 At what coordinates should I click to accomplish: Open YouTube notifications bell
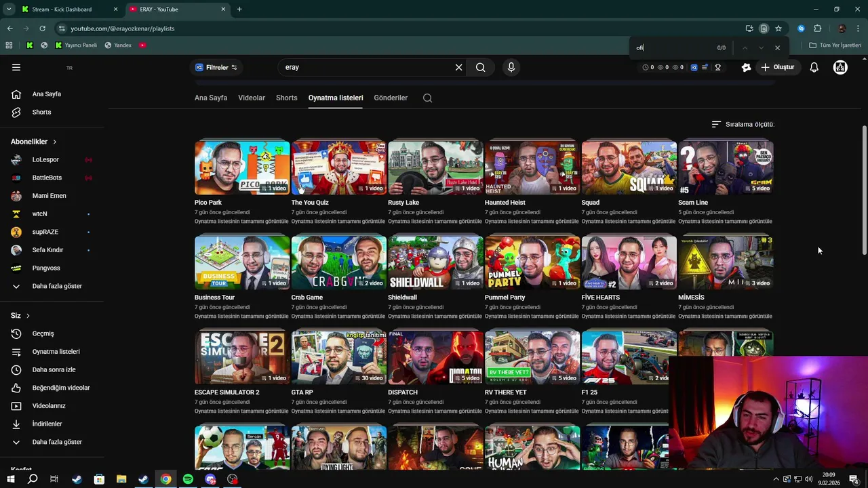tap(814, 67)
